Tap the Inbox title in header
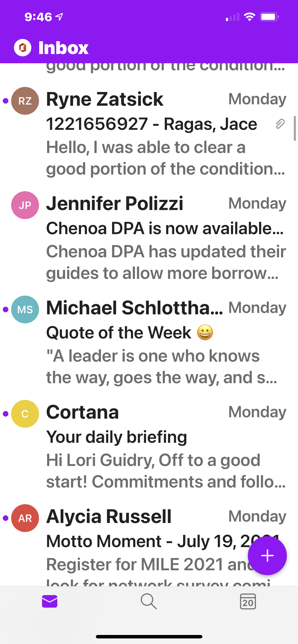The image size is (298, 644). point(63,48)
